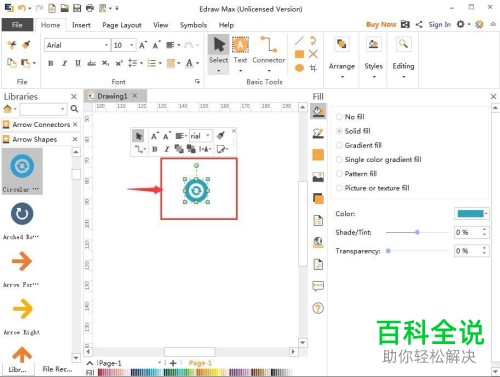This screenshot has height=377, width=500.
Task: Expand the Font group dialog launcher
Action: pos(197,81)
